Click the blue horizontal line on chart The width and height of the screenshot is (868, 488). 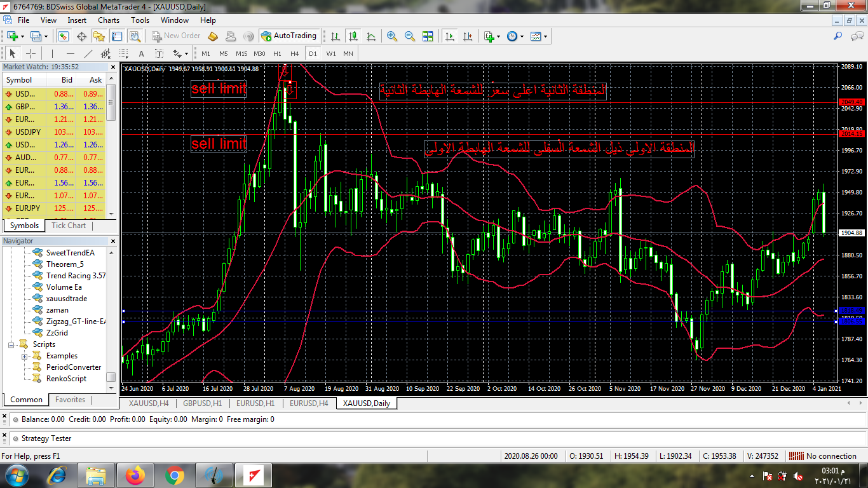click(445, 322)
